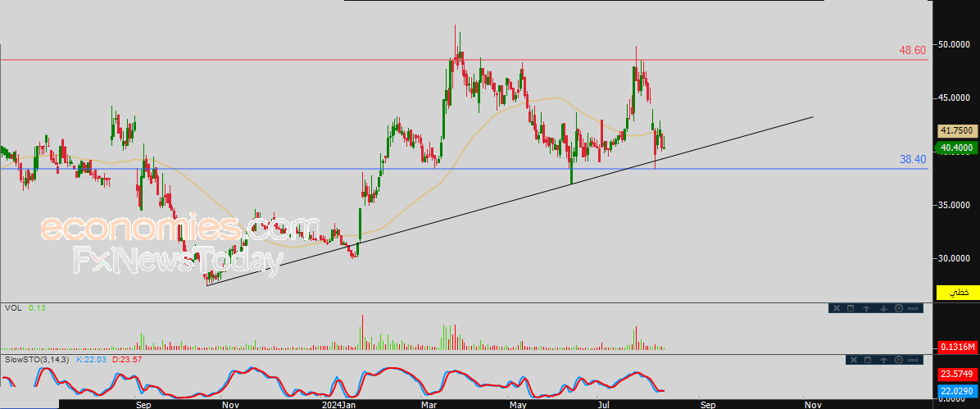Select the 48.60 resistance line label
Screen dimensions: 980x409
coord(913,50)
